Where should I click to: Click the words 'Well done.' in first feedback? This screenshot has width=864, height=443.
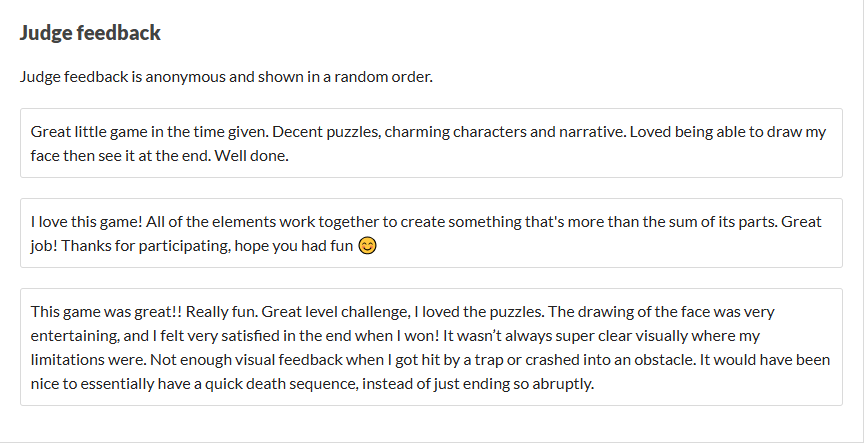[251, 155]
